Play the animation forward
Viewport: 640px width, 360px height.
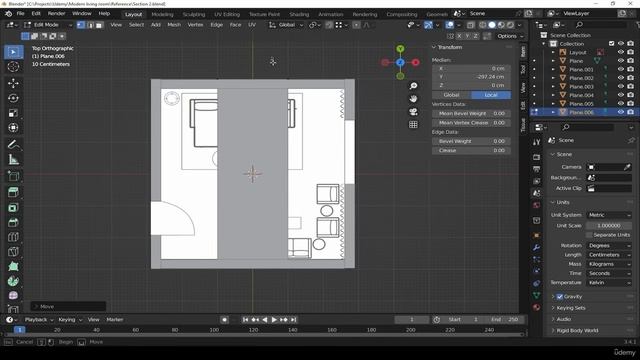click(x=274, y=320)
